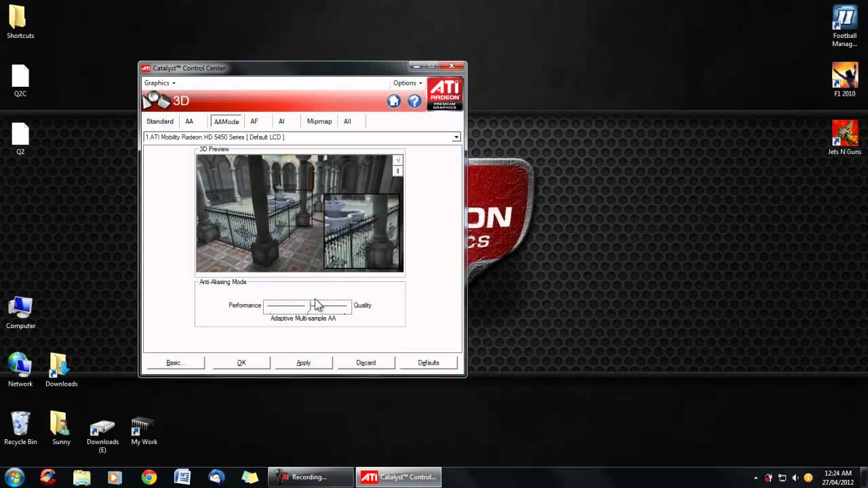Restore settings with the Defaults button
Image resolution: width=868 pixels, height=488 pixels.
coord(429,363)
